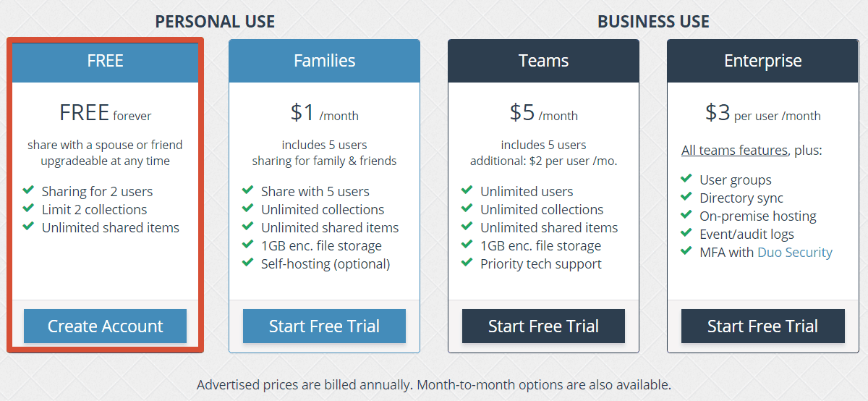Viewport: 868px width, 401px height.
Task: Start Free Trial for Enterprise plan
Action: point(762,326)
